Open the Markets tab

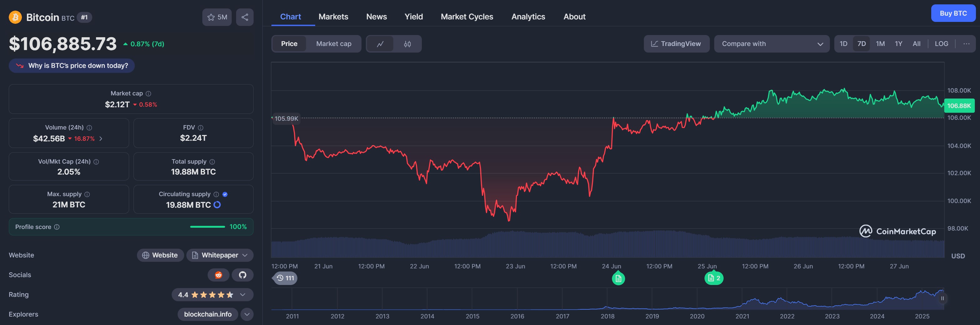[333, 17]
